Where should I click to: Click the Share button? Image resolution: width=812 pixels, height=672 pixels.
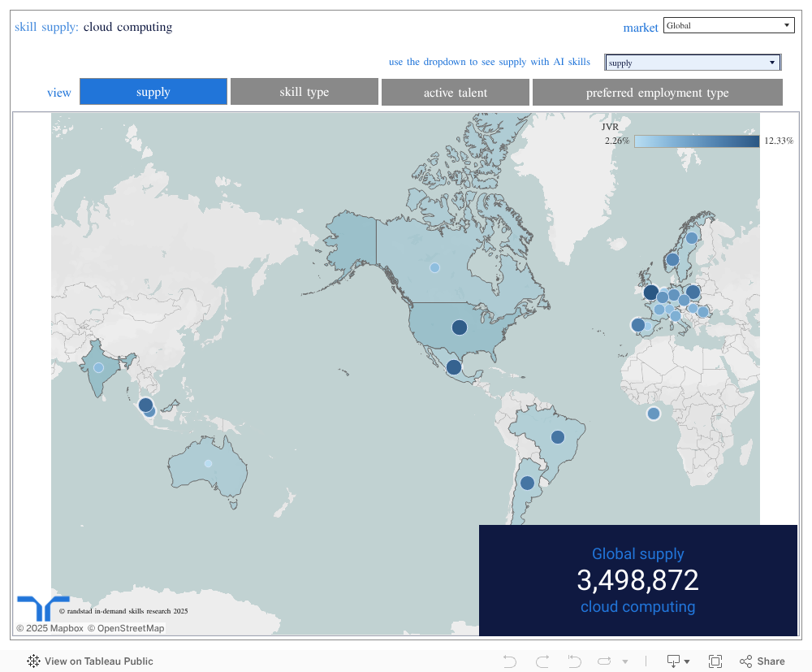[x=762, y=661]
